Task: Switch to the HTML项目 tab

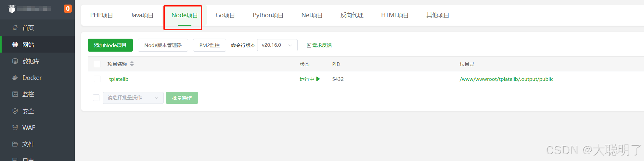Action: (395, 15)
